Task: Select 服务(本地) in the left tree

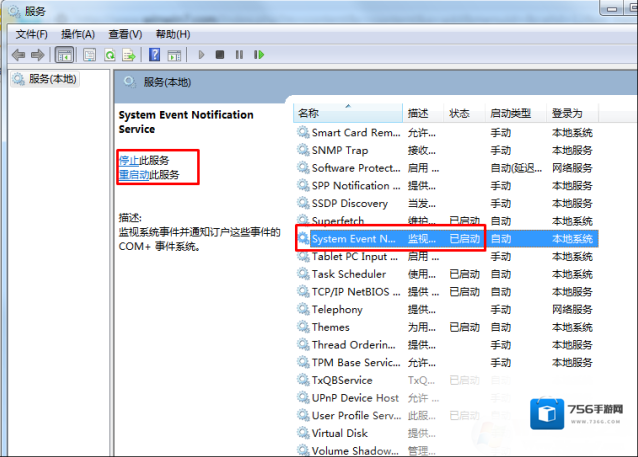Action: click(52, 79)
